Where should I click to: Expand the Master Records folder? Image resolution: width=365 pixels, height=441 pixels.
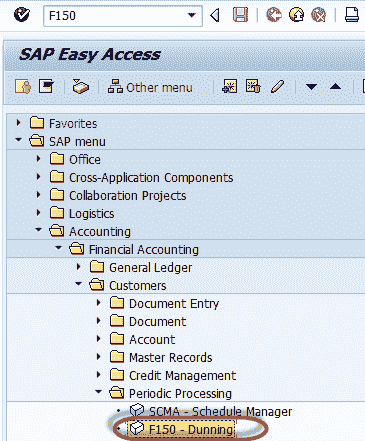click(99, 357)
